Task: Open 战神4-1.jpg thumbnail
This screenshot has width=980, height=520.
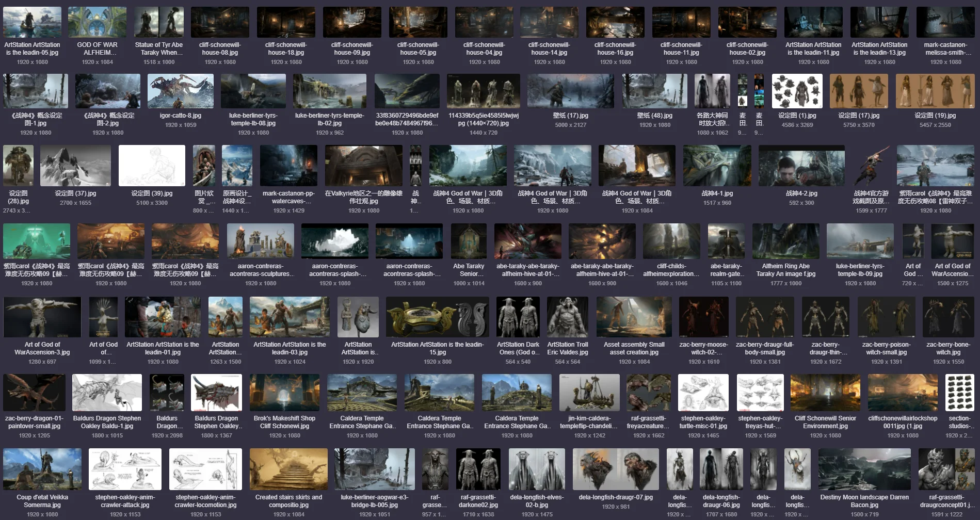Action: (717, 166)
